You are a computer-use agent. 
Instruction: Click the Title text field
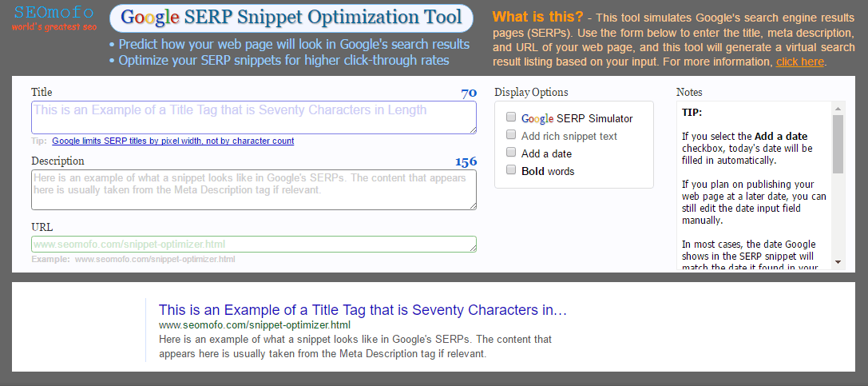[x=254, y=117]
